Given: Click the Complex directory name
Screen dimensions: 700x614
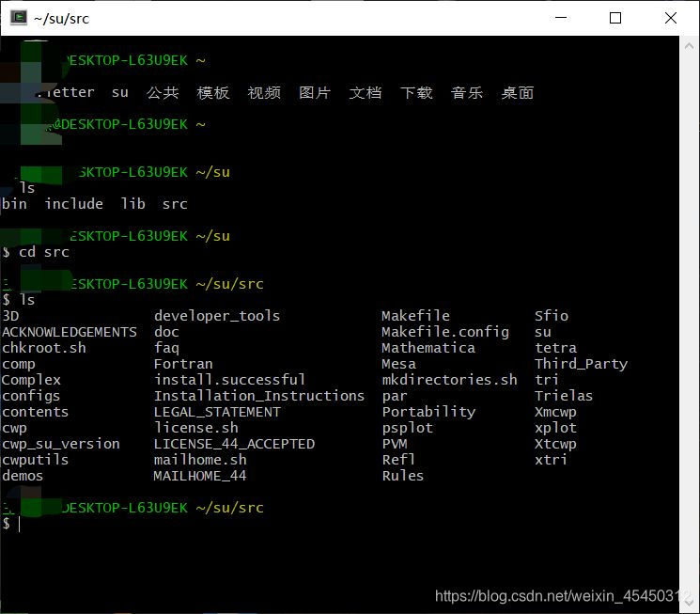Looking at the screenshot, I should 31,380.
